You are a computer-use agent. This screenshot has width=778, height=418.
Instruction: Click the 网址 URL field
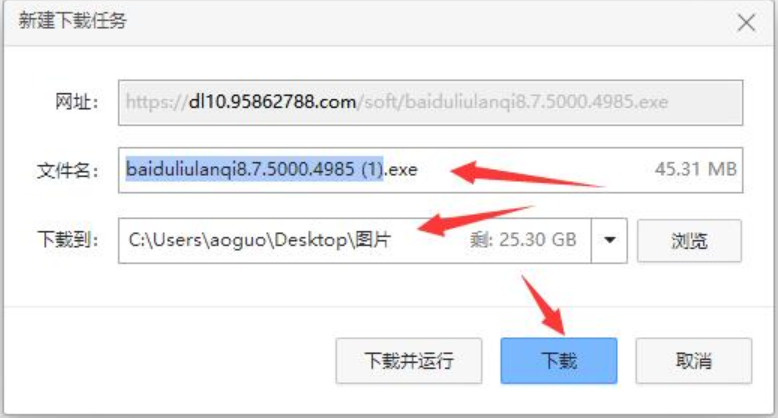tap(430, 103)
